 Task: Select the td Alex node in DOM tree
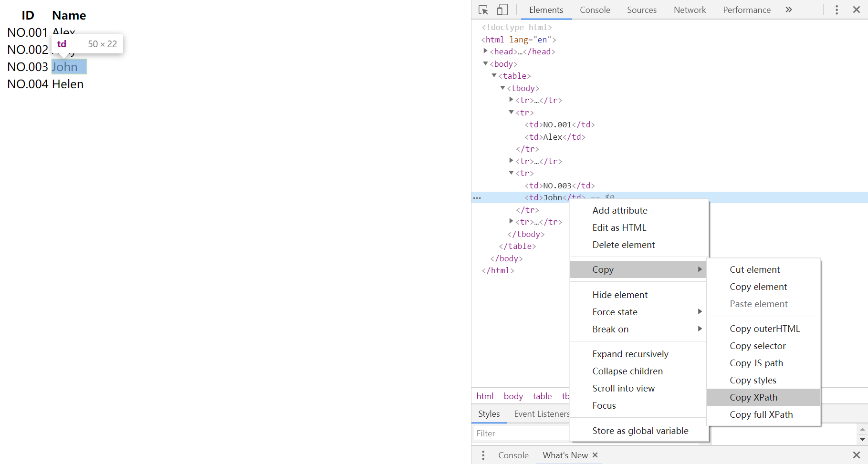coord(555,137)
